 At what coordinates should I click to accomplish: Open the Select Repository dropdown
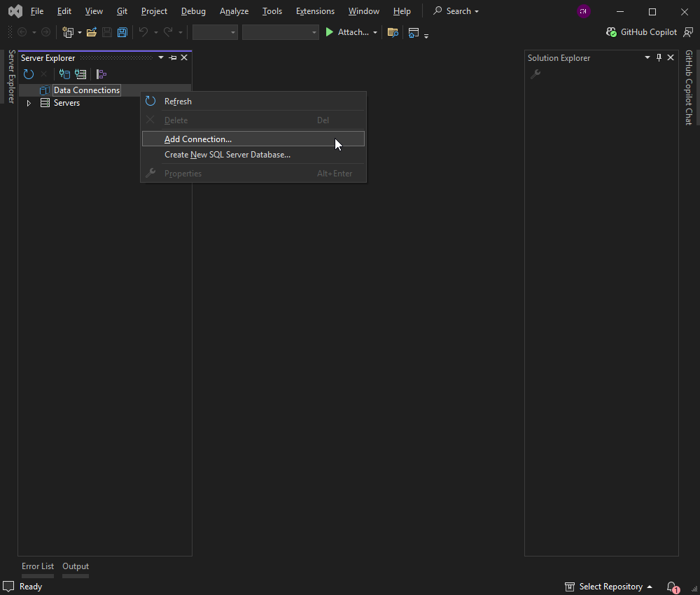pyautogui.click(x=608, y=587)
